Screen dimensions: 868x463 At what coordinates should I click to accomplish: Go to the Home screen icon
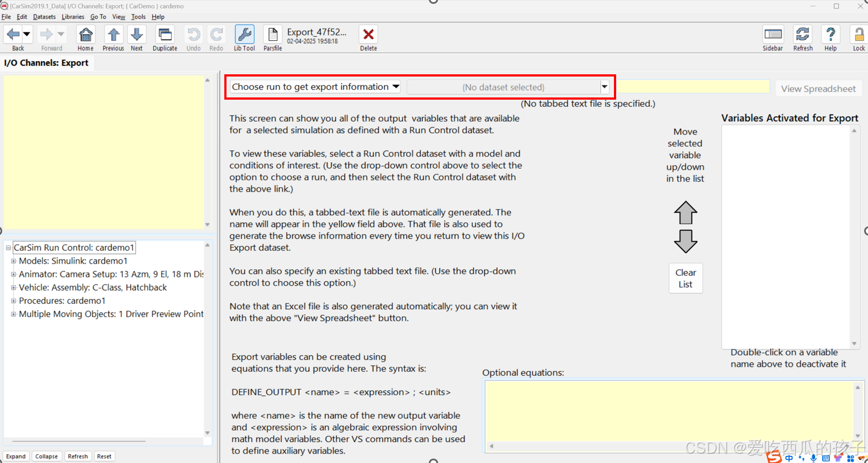pos(85,35)
